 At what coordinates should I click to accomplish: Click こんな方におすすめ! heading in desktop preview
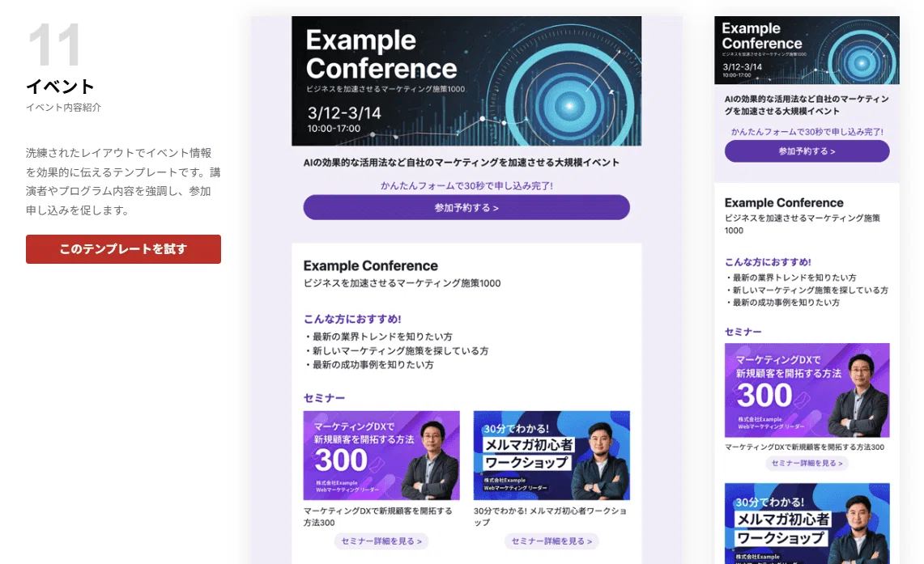[x=352, y=319]
